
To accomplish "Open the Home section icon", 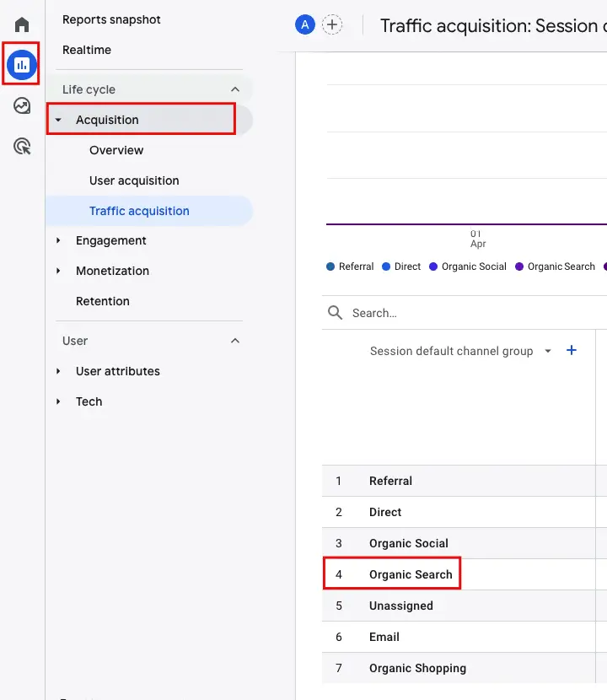I will [x=21, y=24].
